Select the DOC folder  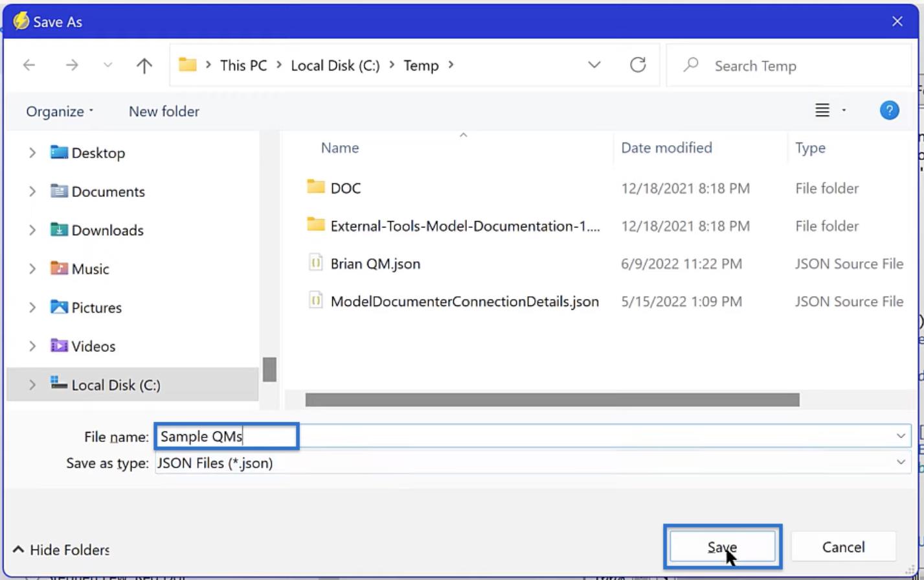(346, 189)
